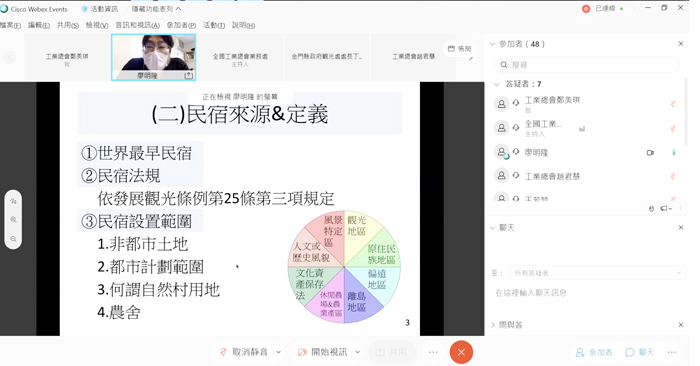Image resolution: width=700 pixels, height=366 pixels.
Task: Click headset icon beside 工業總會趙君慧
Action: coord(516,175)
